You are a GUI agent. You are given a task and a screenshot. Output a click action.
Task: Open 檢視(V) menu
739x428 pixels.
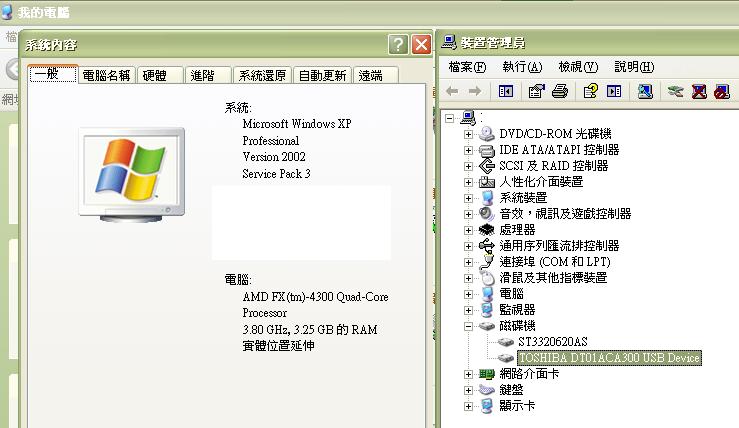[x=578, y=67]
